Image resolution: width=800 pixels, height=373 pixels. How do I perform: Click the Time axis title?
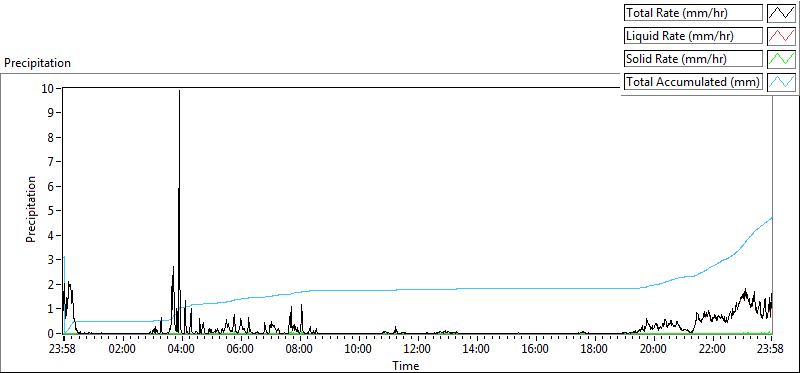pyautogui.click(x=406, y=365)
